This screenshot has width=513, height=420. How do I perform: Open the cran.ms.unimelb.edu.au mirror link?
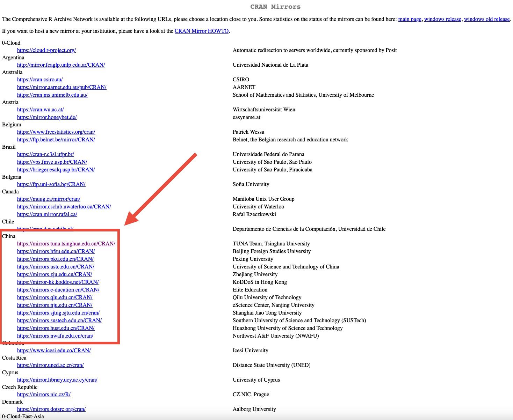(x=52, y=95)
